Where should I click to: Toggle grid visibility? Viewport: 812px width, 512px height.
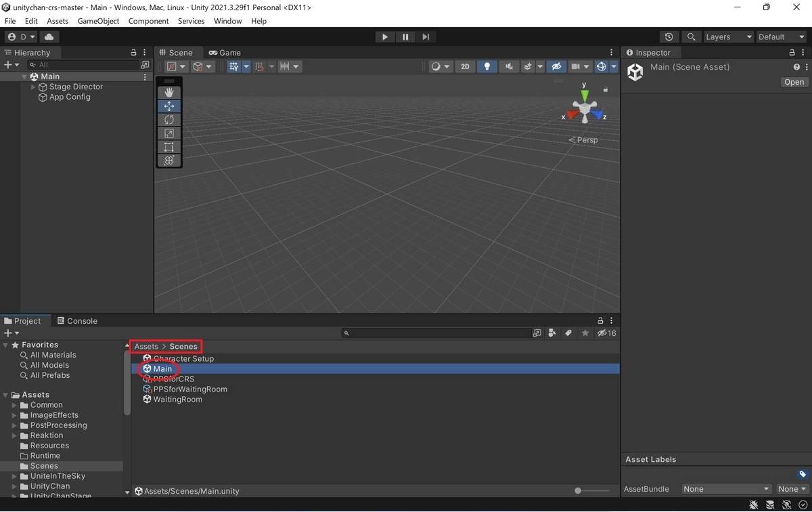(x=233, y=66)
